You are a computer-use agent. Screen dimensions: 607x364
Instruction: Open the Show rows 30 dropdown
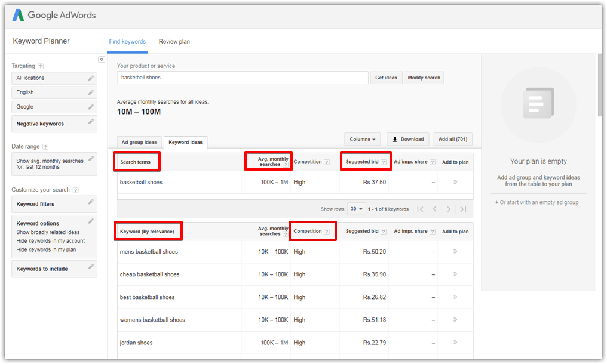(x=356, y=209)
